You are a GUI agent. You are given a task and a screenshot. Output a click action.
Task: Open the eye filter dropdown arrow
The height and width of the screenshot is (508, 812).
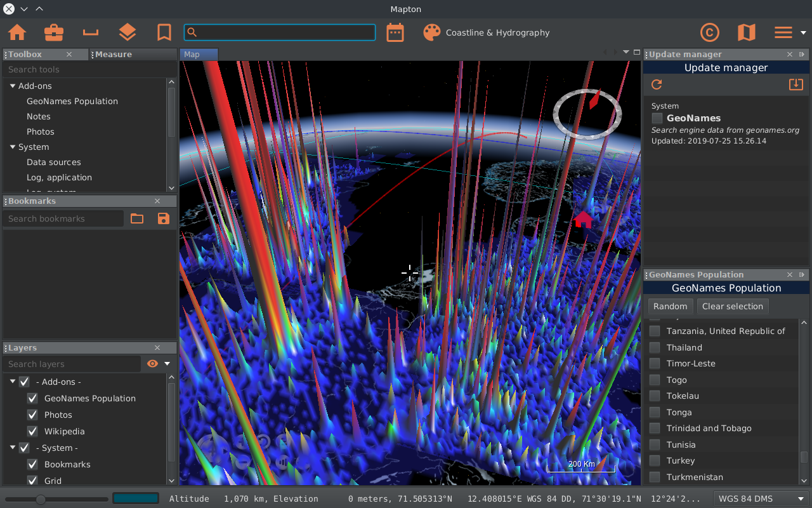point(167,364)
